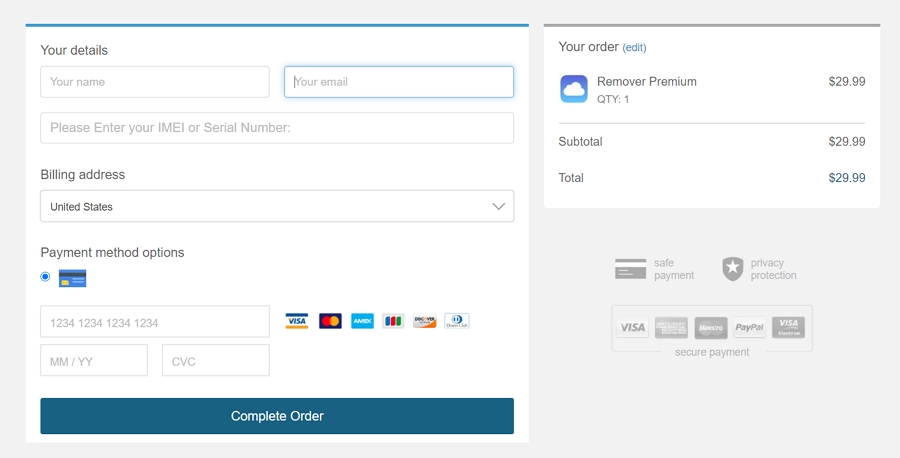Click the AMEX card icon
The width and height of the screenshot is (900, 458).
(362, 321)
